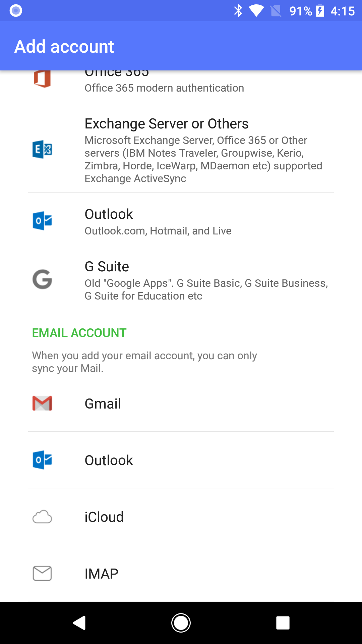Screen dimensions: 362x644
Task: Tap the 4:15 clock in status bar
Action: click(x=343, y=11)
